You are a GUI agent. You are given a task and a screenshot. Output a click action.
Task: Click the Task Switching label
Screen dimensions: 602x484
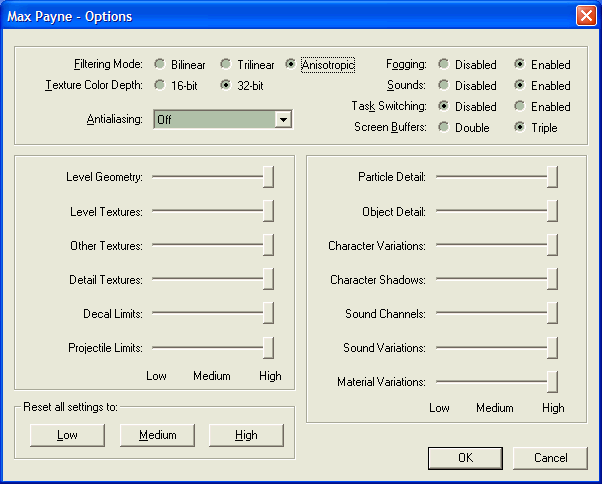click(389, 106)
